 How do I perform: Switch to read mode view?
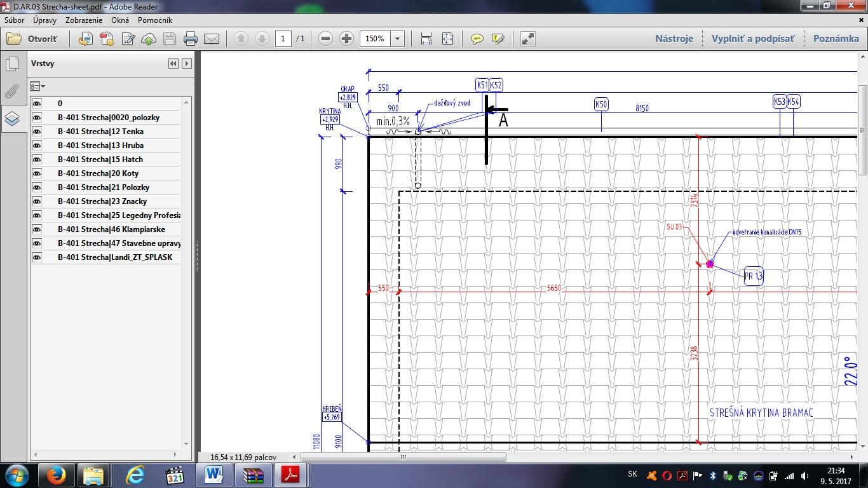(x=527, y=39)
